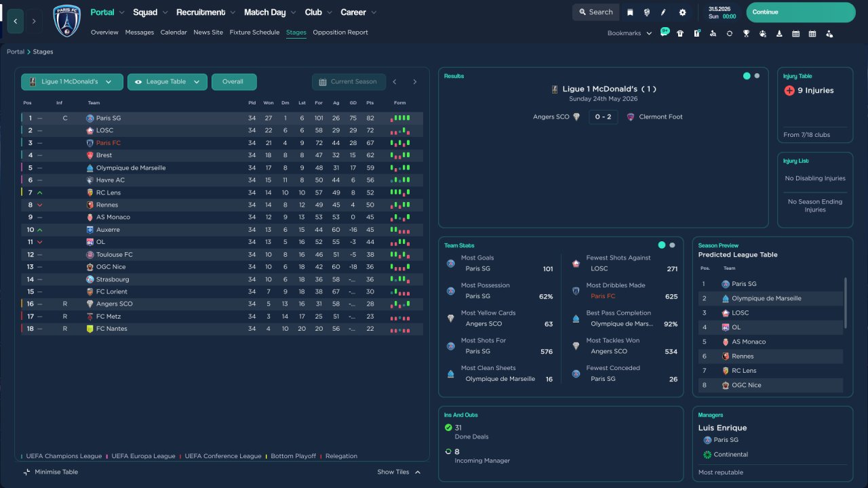Click the circular arrows bookmark icon
Image resolution: width=868 pixels, height=488 pixels.
730,33
